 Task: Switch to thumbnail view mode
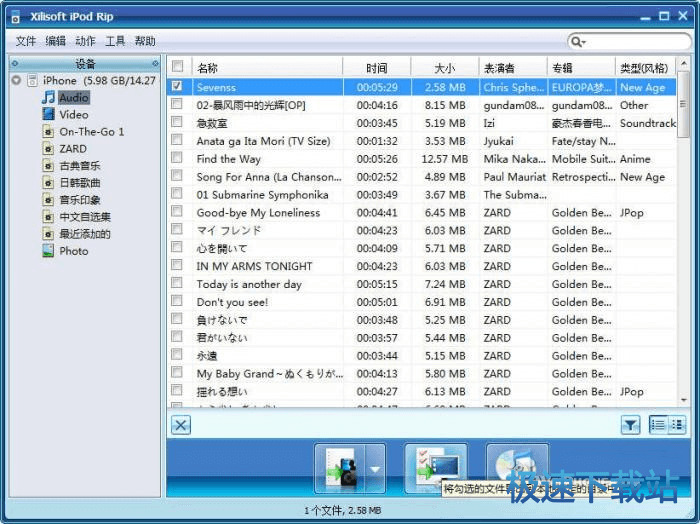[677, 425]
